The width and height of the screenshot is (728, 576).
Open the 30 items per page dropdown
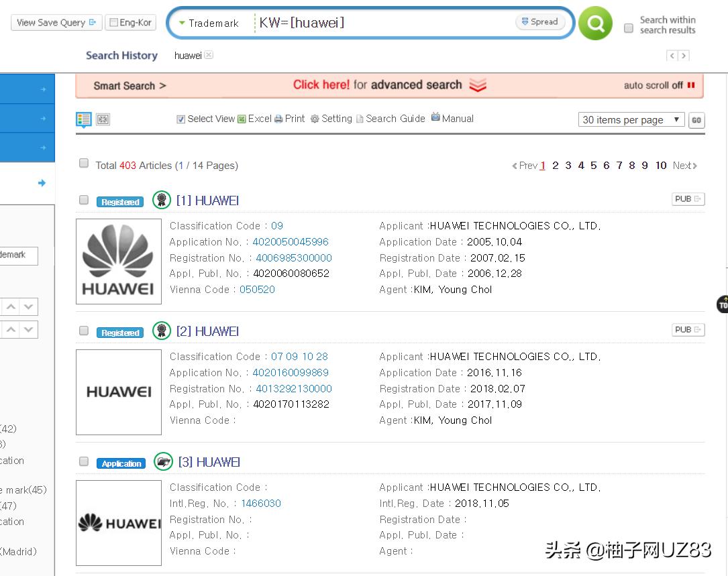(631, 120)
